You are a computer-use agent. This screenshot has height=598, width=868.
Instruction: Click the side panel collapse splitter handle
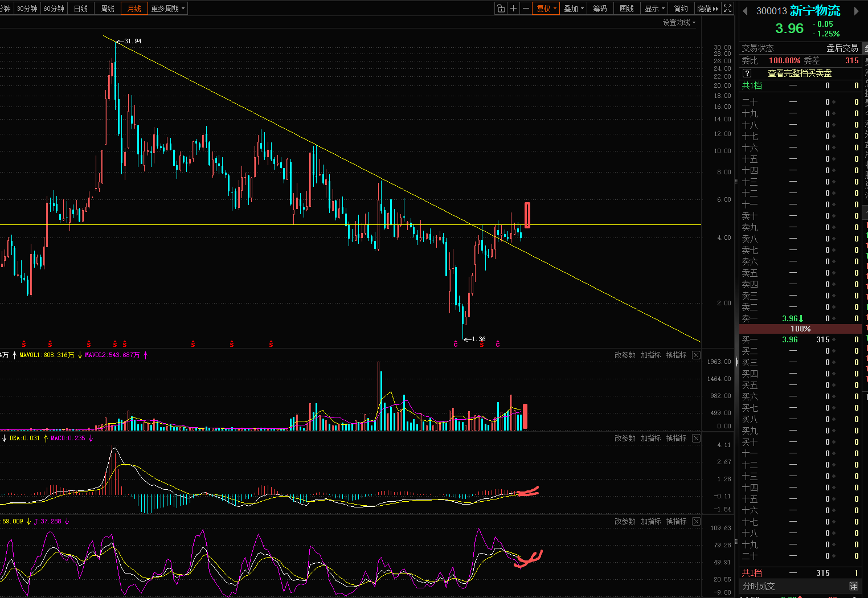click(x=736, y=362)
